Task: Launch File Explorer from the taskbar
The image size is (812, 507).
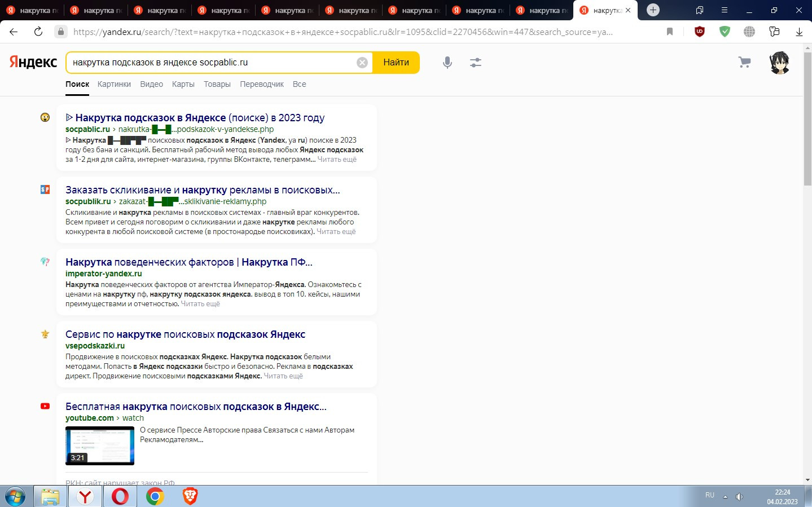Action: tap(50, 496)
